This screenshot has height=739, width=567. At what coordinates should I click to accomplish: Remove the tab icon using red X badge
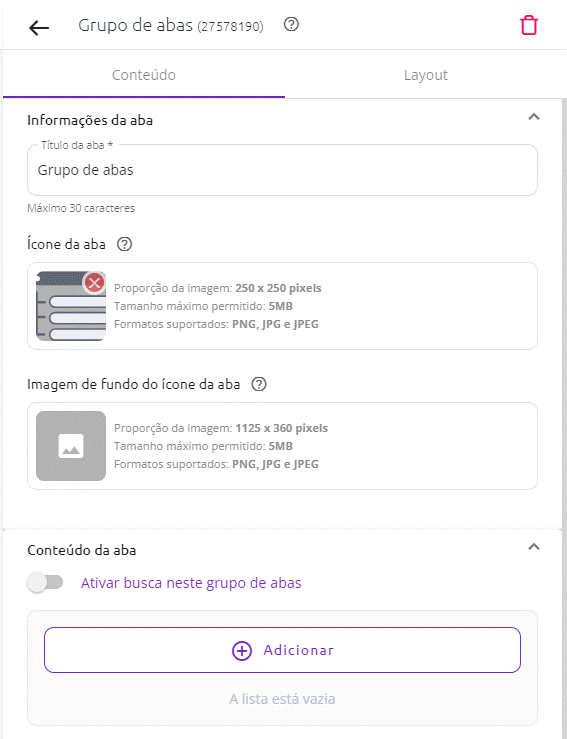[94, 283]
